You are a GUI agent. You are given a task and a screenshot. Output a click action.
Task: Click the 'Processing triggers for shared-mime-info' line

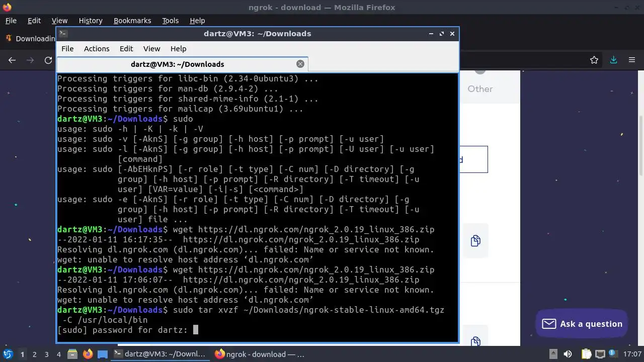188,99
